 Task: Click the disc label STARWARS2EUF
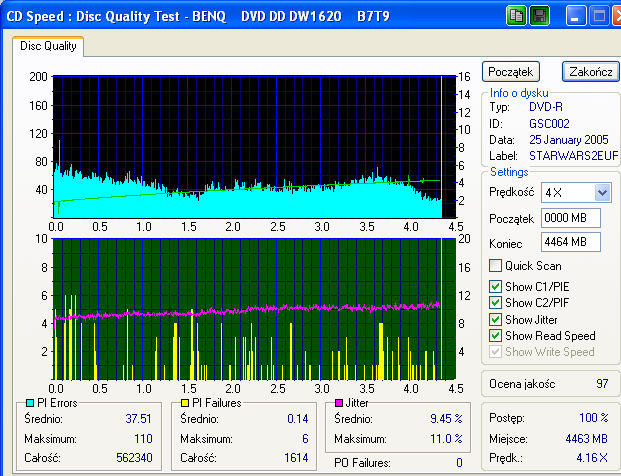[573, 156]
